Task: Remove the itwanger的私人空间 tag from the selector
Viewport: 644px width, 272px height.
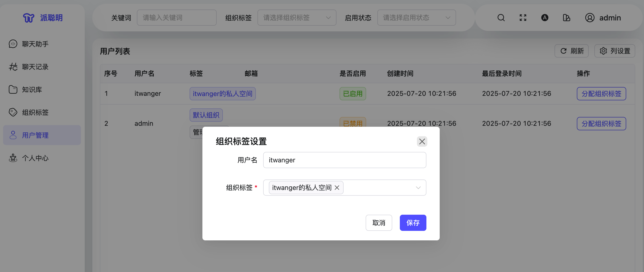Action: [x=337, y=188]
